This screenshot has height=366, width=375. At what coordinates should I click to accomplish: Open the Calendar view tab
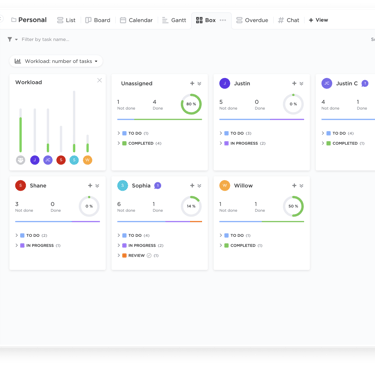pyautogui.click(x=136, y=20)
